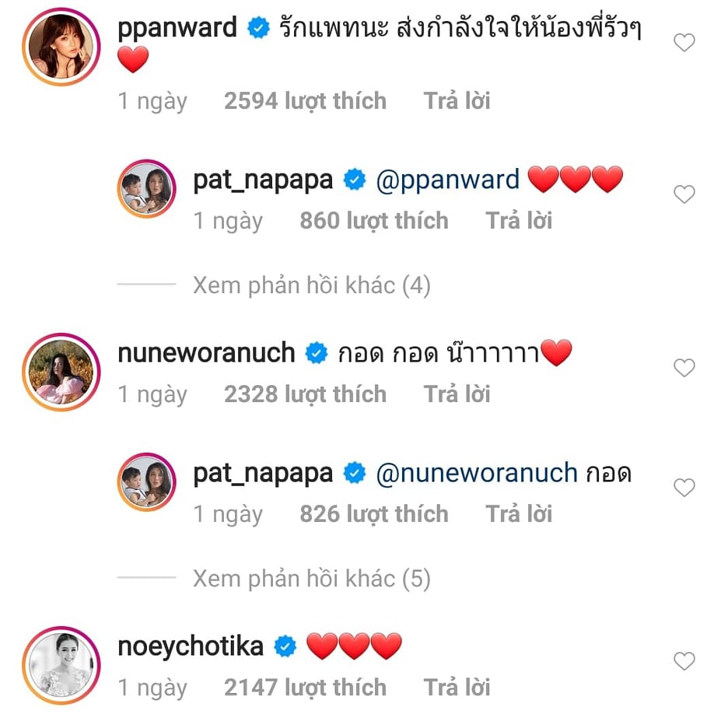Reply to ppanward's comment via "Trả lời"
Screen dimensions: 728x728
[x=457, y=101]
